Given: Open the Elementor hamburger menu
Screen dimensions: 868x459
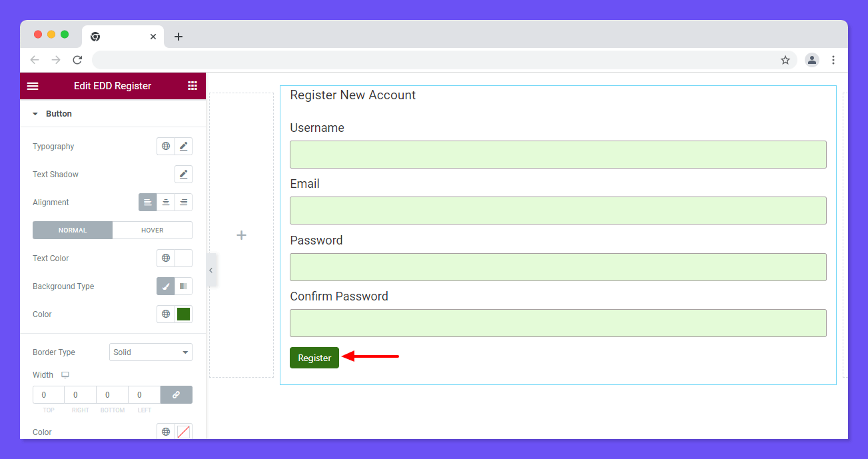Looking at the screenshot, I should coord(33,85).
